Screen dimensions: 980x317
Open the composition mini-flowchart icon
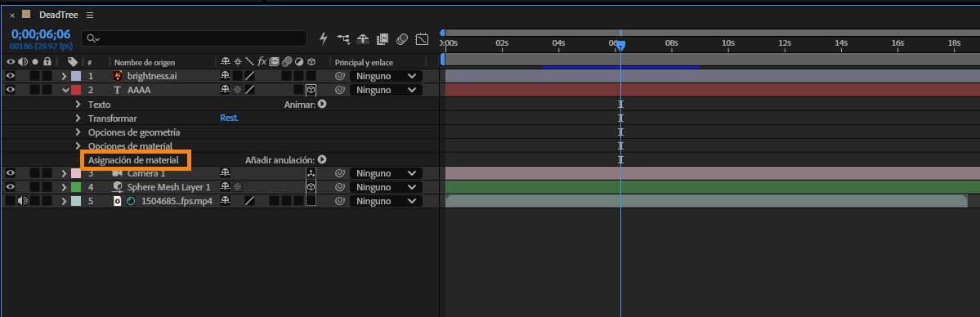point(343,38)
